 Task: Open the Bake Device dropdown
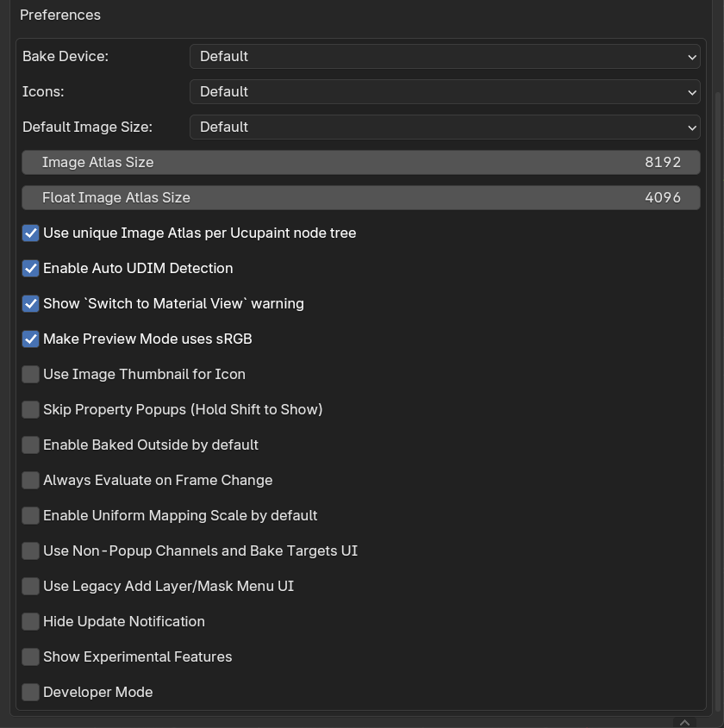point(445,57)
